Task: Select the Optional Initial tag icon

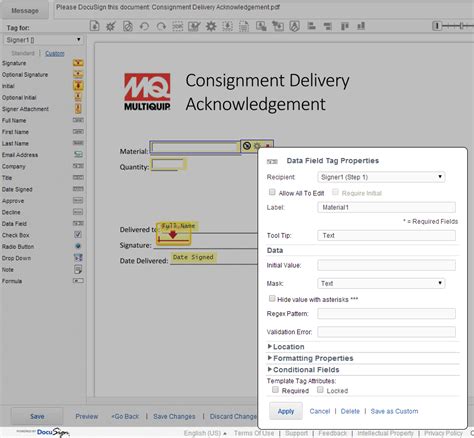Action: point(78,97)
